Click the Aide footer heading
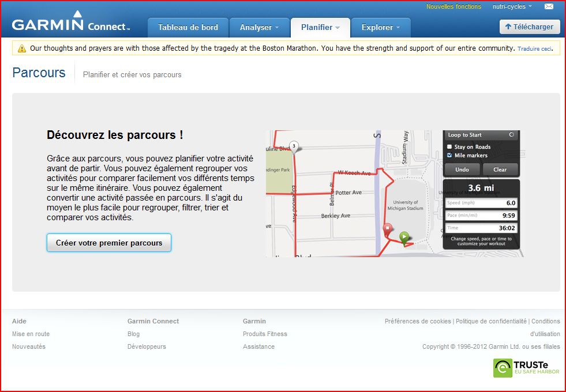 (x=19, y=321)
